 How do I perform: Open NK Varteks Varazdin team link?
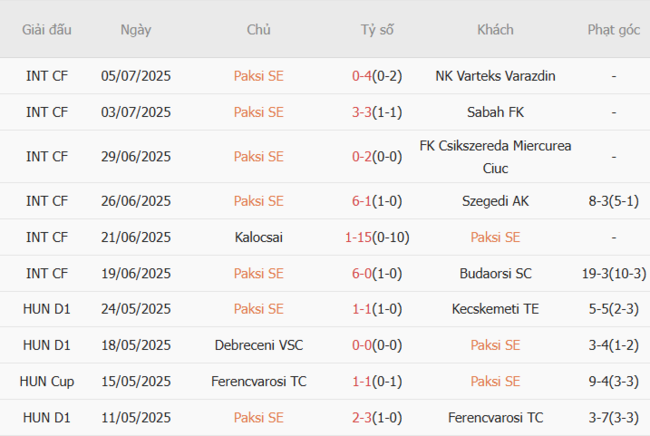[496, 76]
